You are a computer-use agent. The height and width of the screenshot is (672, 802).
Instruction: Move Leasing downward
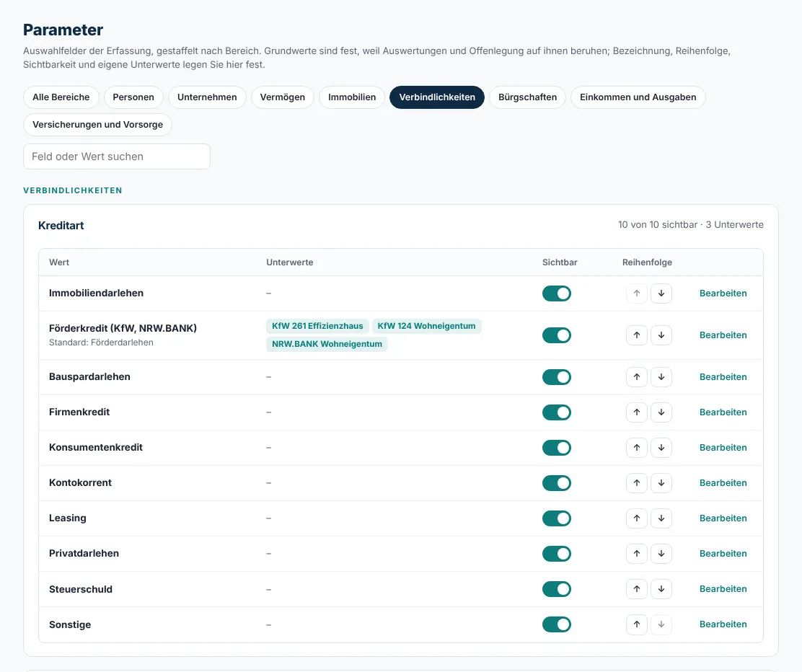click(x=661, y=518)
